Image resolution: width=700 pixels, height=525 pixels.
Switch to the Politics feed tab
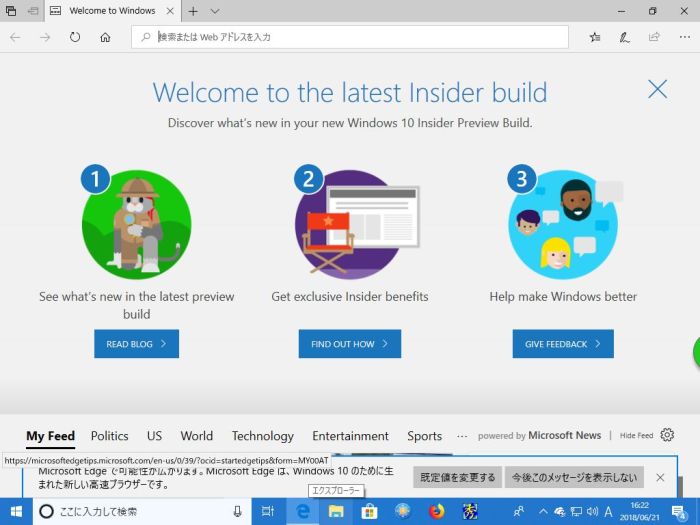pyautogui.click(x=110, y=436)
